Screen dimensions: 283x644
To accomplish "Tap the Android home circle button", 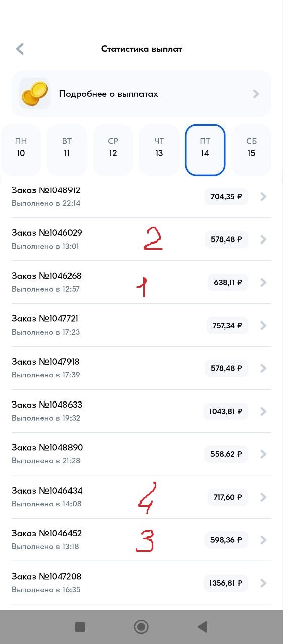I will click(x=141, y=627).
